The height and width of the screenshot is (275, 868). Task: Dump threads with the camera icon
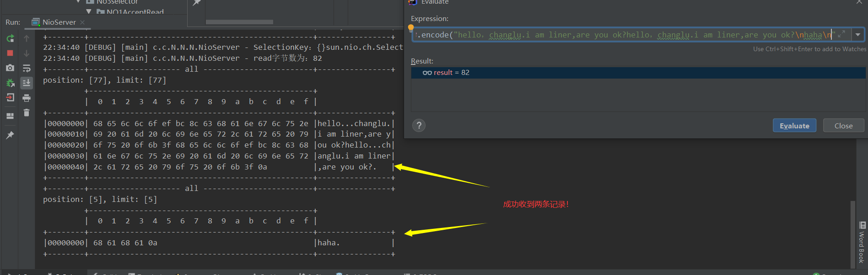click(10, 68)
